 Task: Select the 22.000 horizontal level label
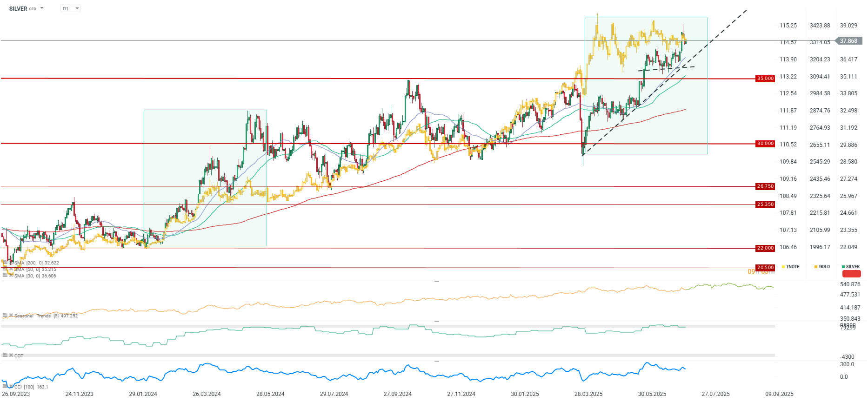pyautogui.click(x=765, y=248)
